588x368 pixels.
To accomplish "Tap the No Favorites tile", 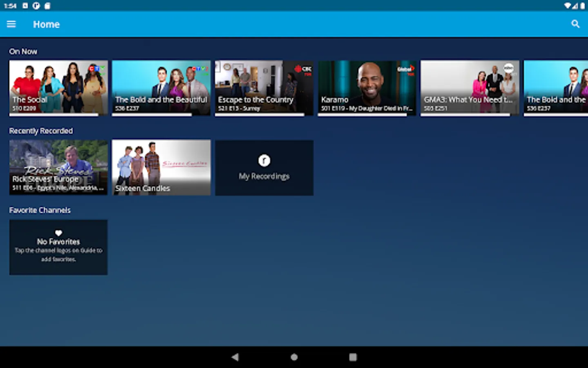I will (58, 247).
